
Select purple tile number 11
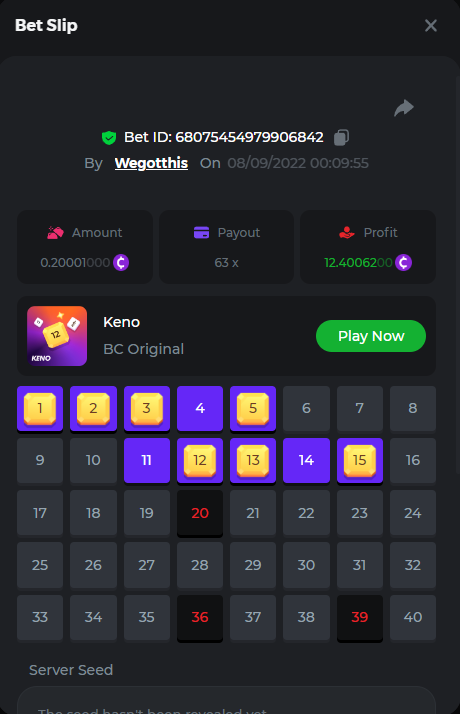click(147, 460)
